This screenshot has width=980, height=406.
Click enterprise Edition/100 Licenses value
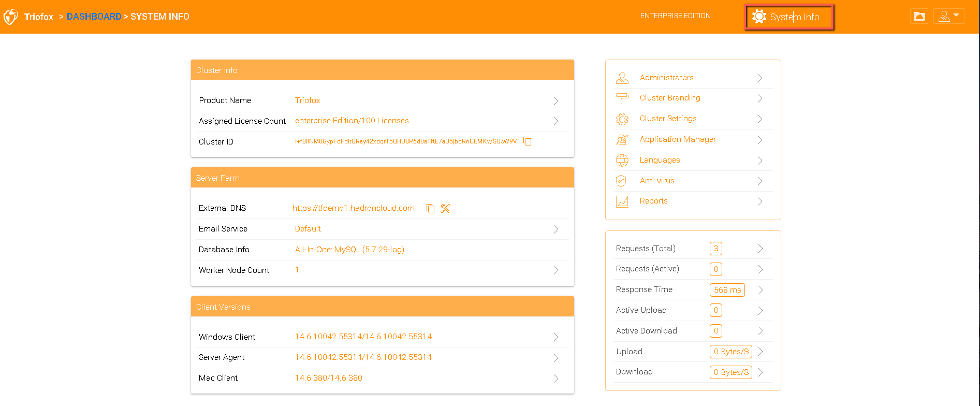point(352,121)
